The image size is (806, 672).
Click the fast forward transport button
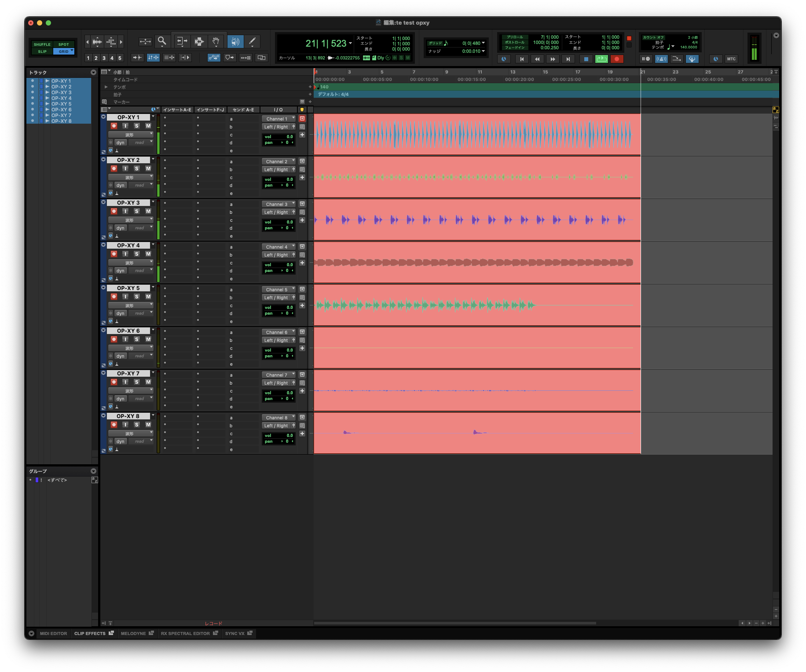pos(553,59)
